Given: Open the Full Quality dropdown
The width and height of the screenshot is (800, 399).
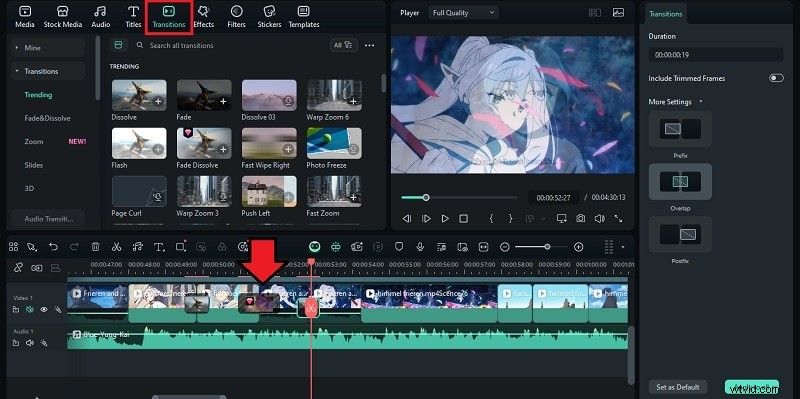Looking at the screenshot, I should pyautogui.click(x=464, y=13).
